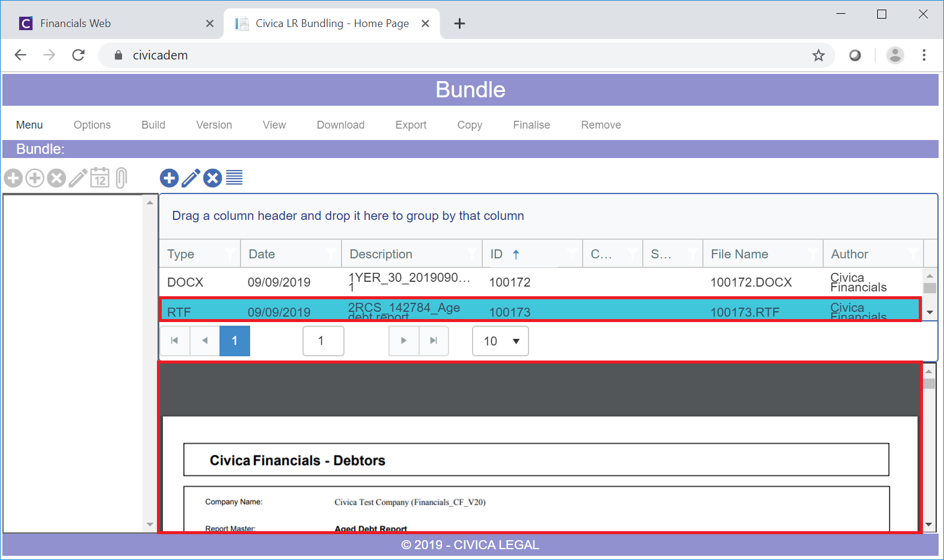Open the Author column filter
Viewport: 944px width, 560px height.
tap(913, 254)
